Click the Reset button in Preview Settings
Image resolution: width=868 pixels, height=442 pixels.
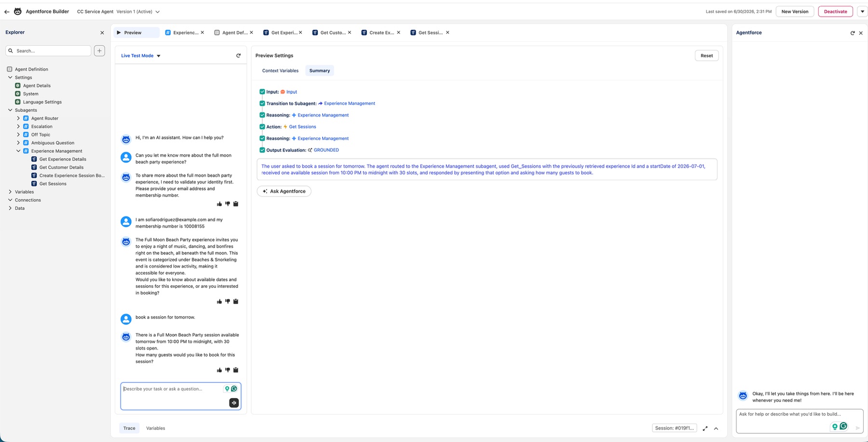click(706, 56)
